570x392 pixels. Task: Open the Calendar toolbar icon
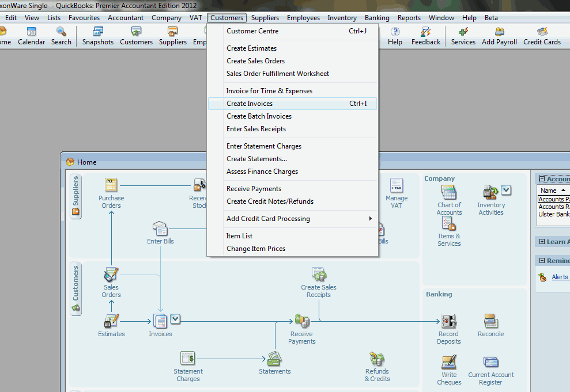click(31, 36)
